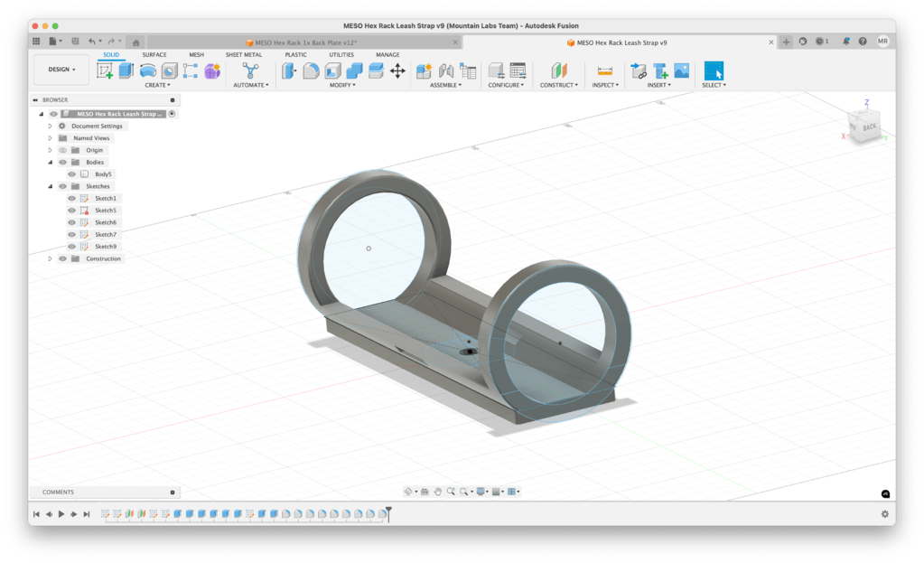Expand the Document Settings node
This screenshot has width=924, height=563.
tap(50, 127)
